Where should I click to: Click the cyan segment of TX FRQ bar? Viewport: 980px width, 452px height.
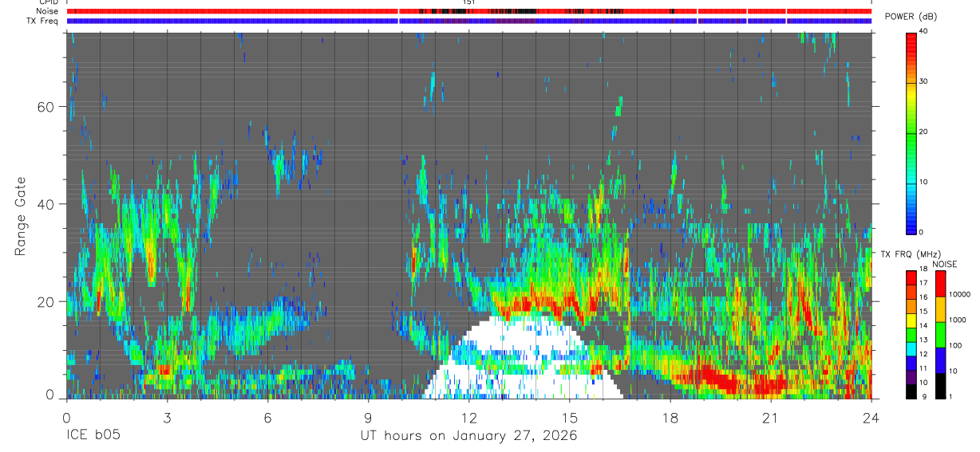point(911,349)
